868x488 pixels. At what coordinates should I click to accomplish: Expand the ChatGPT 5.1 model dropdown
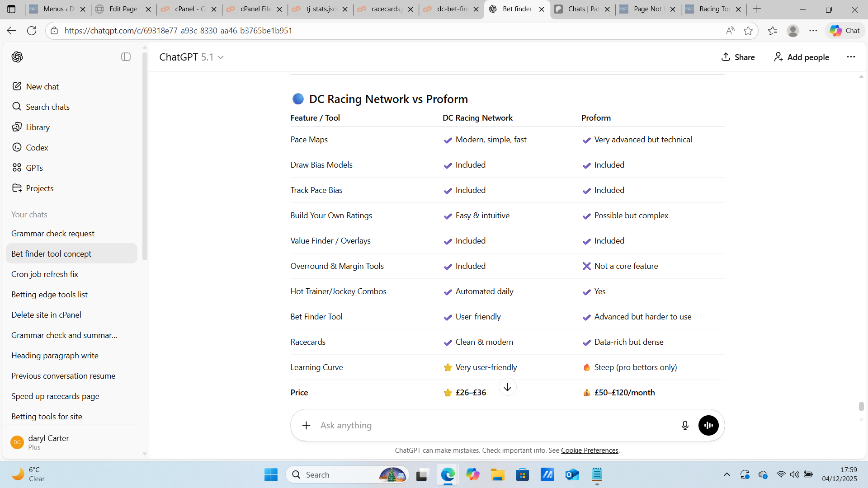[x=192, y=57]
